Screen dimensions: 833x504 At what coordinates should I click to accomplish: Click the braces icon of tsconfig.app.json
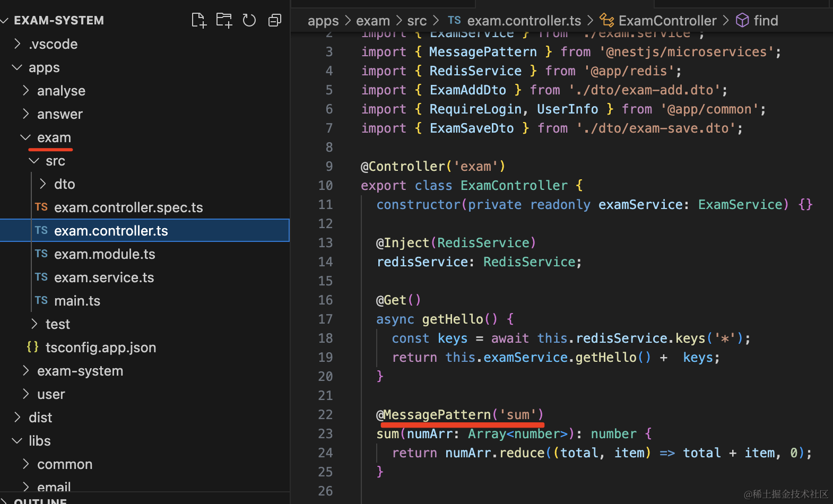coord(33,347)
